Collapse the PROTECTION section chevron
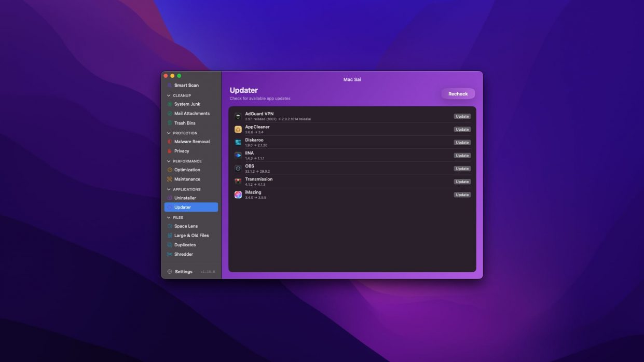 pyautogui.click(x=169, y=133)
